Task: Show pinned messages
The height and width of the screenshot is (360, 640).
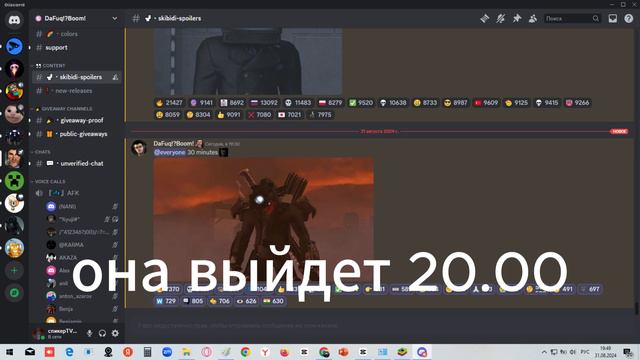Action: tap(517, 18)
